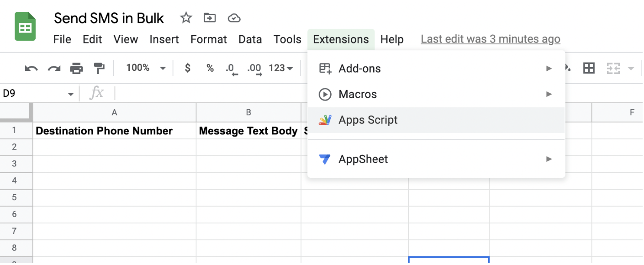Image resolution: width=644 pixels, height=265 pixels.
Task: Select row 1 header
Action: tap(15, 131)
